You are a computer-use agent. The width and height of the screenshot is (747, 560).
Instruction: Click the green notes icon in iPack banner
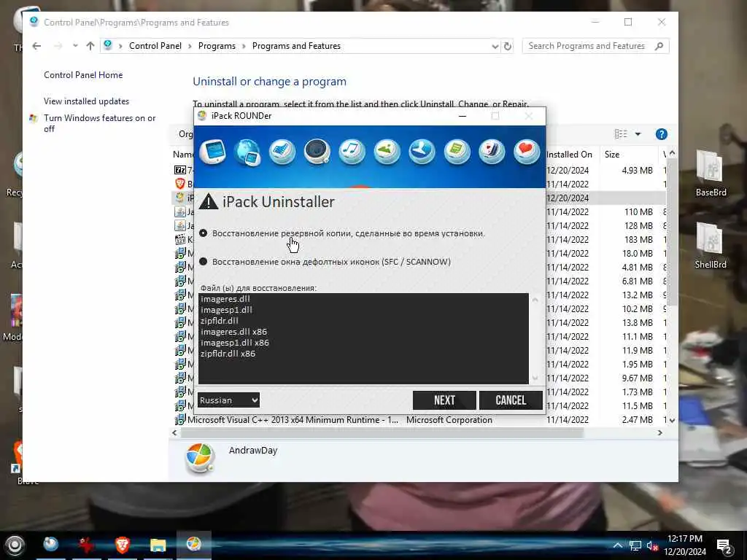tap(457, 152)
